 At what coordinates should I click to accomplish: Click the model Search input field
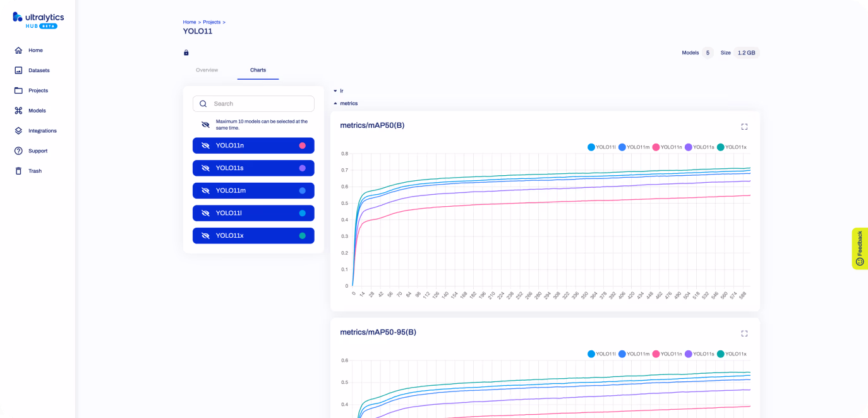pos(253,104)
